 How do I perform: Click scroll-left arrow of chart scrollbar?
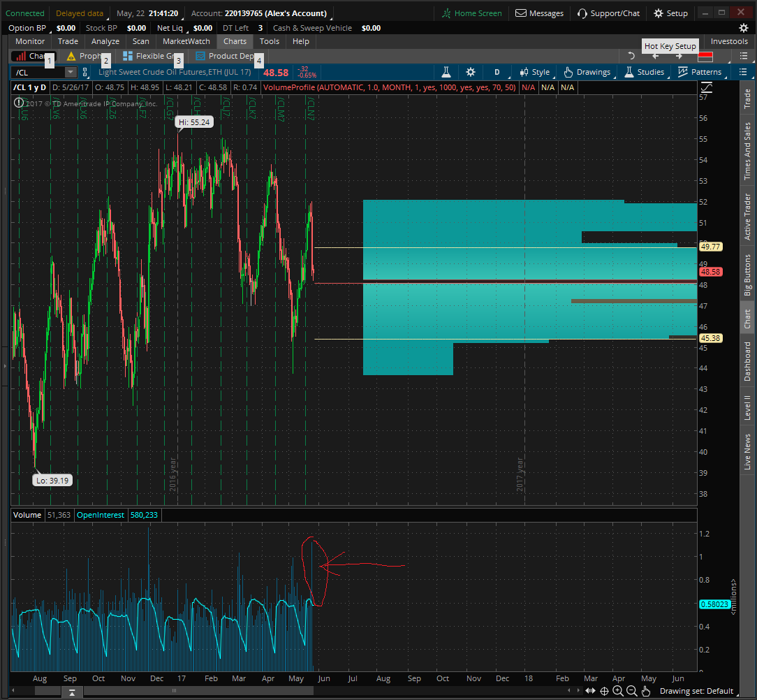click(13, 691)
